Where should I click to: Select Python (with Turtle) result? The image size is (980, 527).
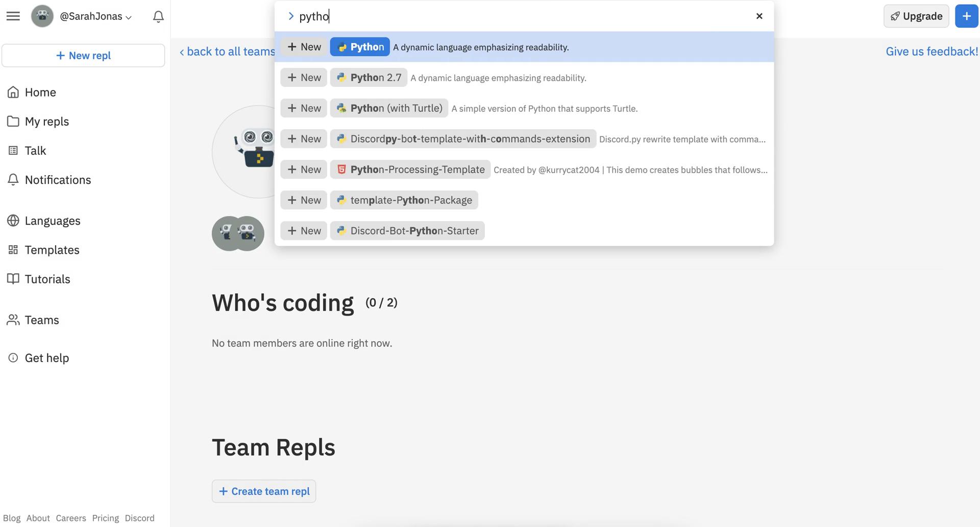[389, 108]
